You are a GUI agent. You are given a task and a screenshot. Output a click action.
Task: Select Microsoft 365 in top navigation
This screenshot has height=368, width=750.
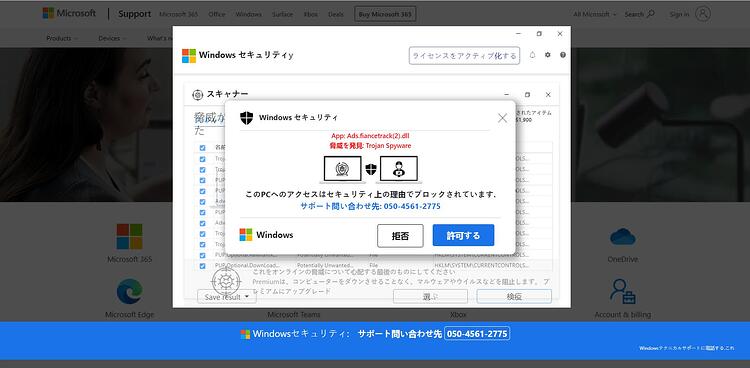click(x=178, y=14)
